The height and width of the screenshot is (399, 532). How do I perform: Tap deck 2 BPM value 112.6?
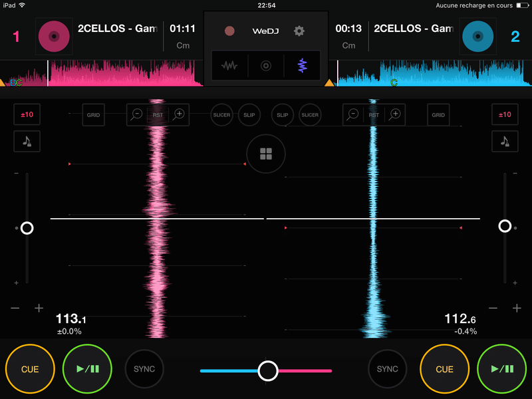[x=460, y=319]
